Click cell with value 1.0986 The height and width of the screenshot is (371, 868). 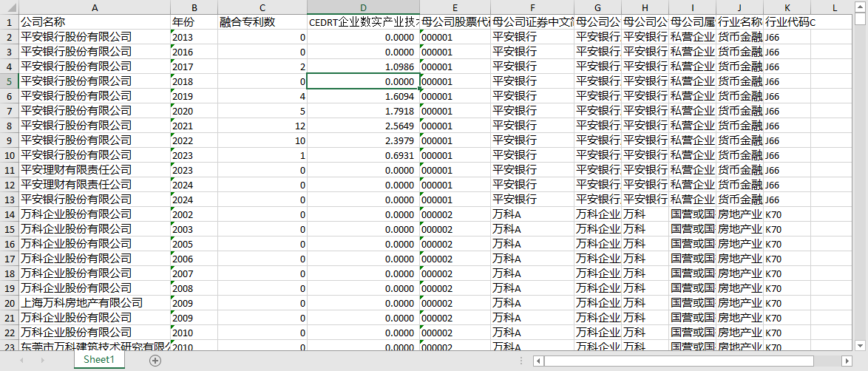pyautogui.click(x=363, y=67)
